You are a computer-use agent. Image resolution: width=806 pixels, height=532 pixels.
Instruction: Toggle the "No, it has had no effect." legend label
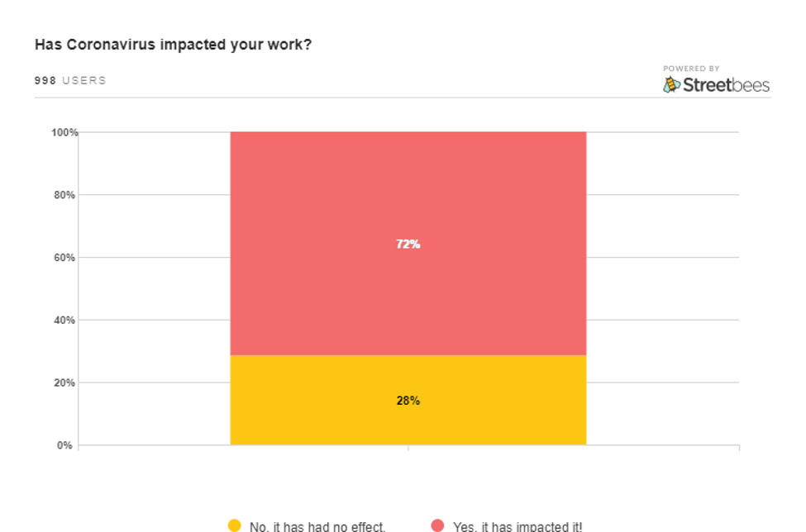tap(317, 526)
